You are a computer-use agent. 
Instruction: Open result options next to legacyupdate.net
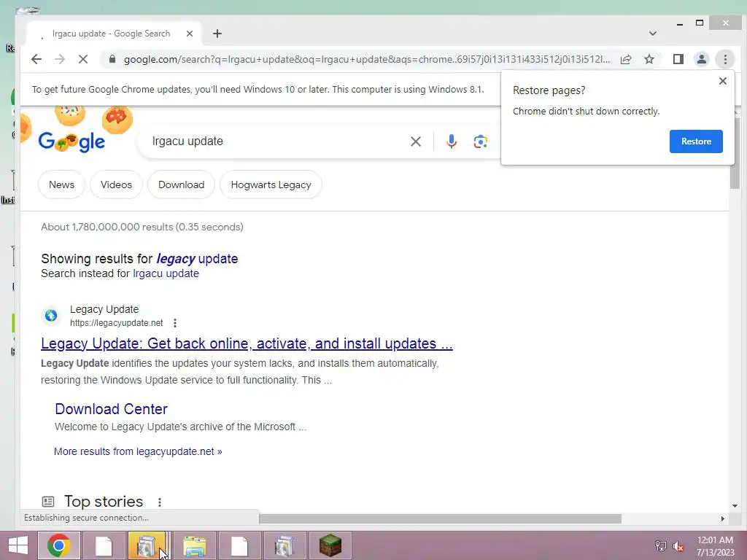175,323
